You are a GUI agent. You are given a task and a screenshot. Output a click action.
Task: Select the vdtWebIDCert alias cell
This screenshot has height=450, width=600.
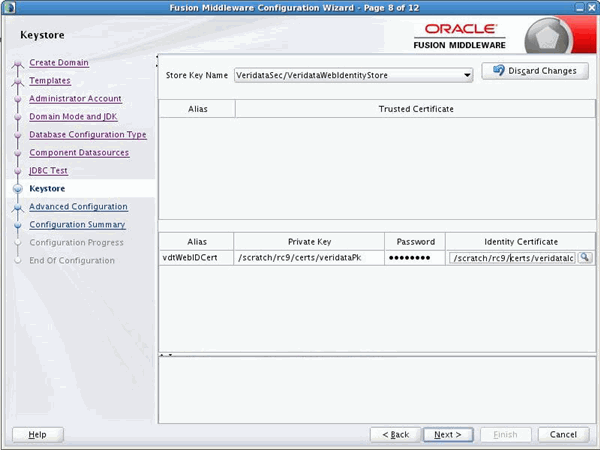click(x=196, y=258)
